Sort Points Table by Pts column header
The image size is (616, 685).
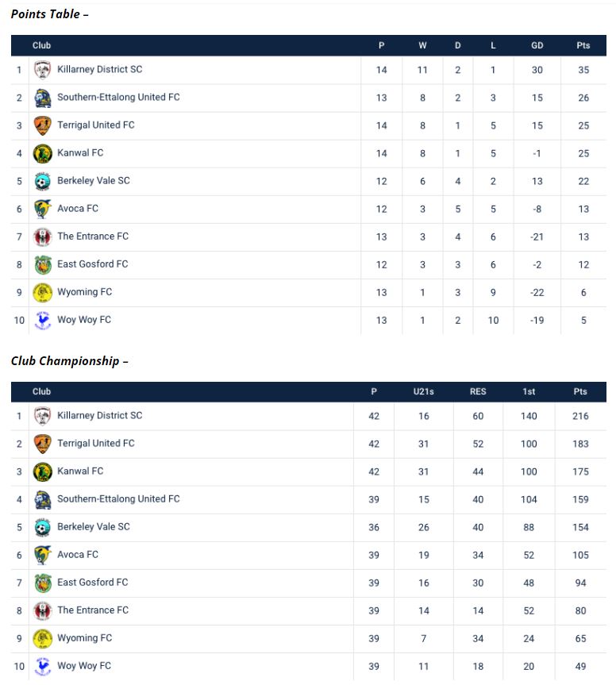[x=583, y=46]
